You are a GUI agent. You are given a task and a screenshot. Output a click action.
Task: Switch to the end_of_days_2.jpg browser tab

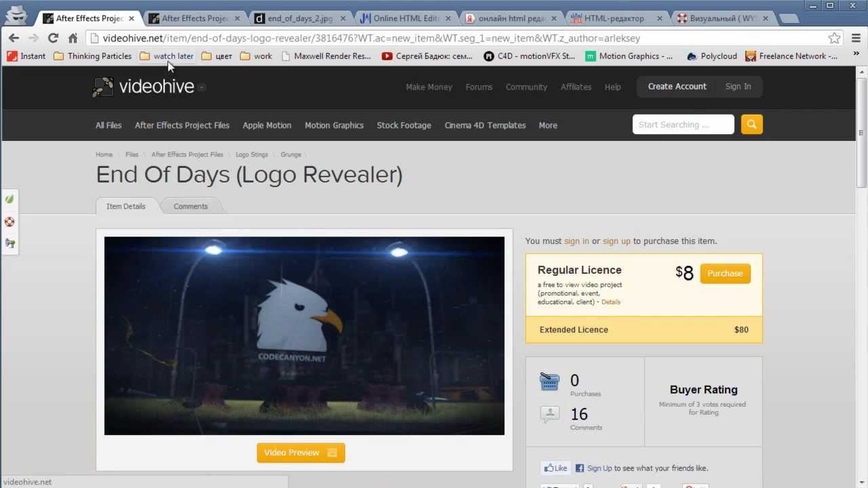point(299,18)
